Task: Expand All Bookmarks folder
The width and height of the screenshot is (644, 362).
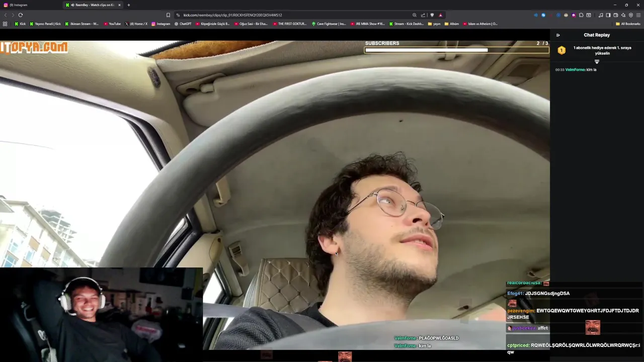Action: point(628,24)
